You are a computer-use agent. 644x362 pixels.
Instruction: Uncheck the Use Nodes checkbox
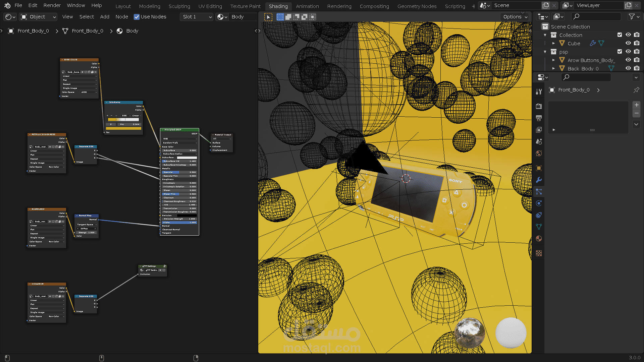point(137,17)
